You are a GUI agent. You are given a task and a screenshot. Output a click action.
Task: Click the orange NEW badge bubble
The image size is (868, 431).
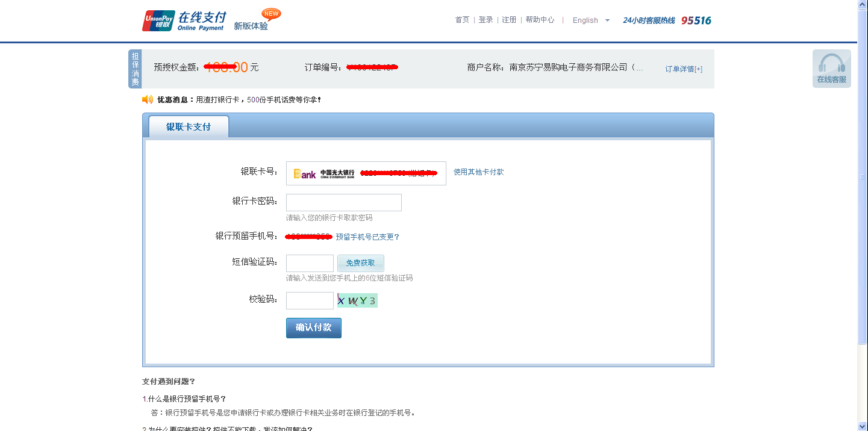tap(271, 13)
